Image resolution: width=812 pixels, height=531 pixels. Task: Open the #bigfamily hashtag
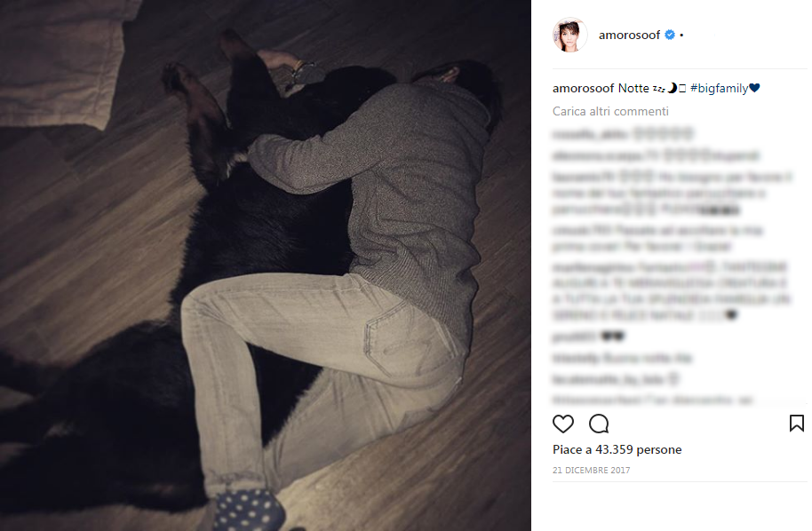tap(719, 89)
